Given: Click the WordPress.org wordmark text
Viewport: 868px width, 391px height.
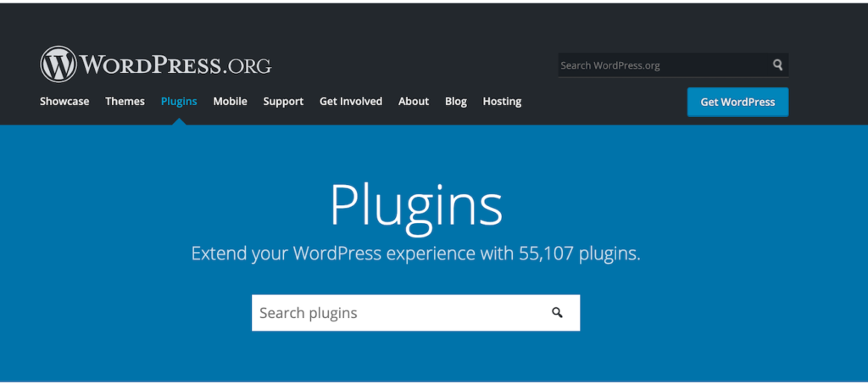Looking at the screenshot, I should pyautogui.click(x=175, y=65).
